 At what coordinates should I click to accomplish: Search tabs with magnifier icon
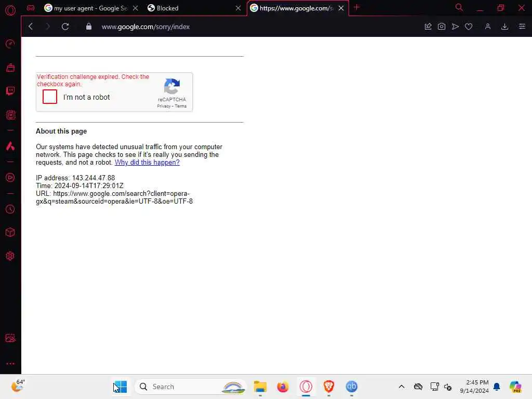459,7
